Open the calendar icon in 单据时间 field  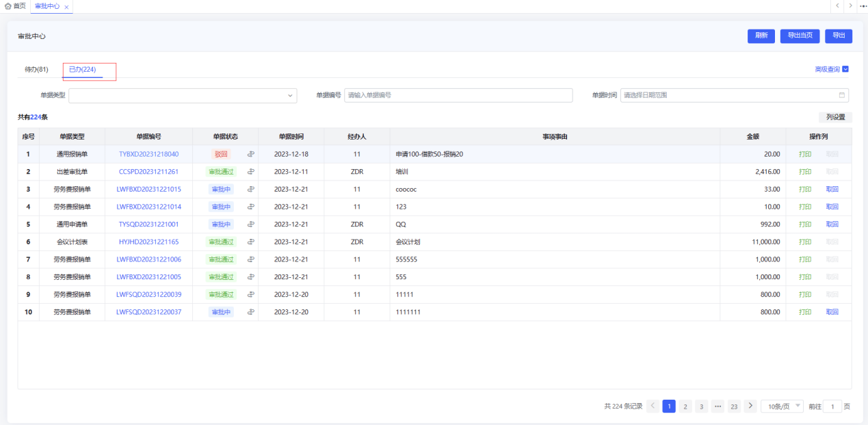point(842,95)
